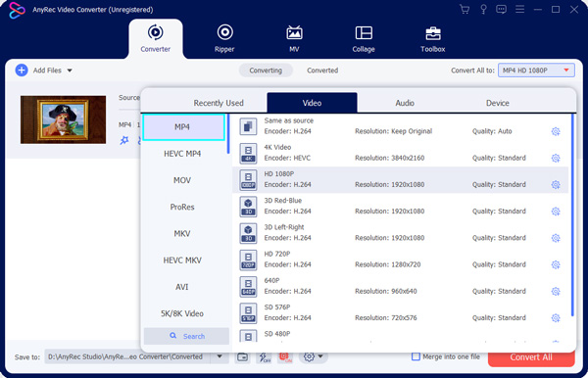The height and width of the screenshot is (378, 588).
Task: Select the Same as source preset icon
Action: click(248, 126)
